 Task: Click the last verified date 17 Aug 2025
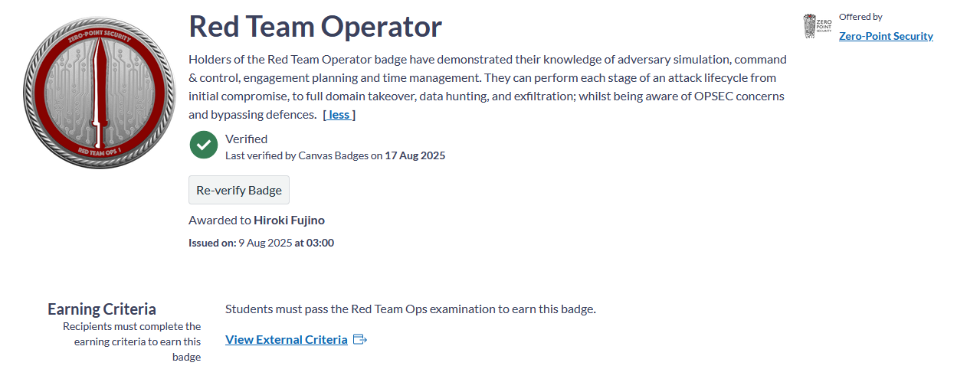[415, 156]
